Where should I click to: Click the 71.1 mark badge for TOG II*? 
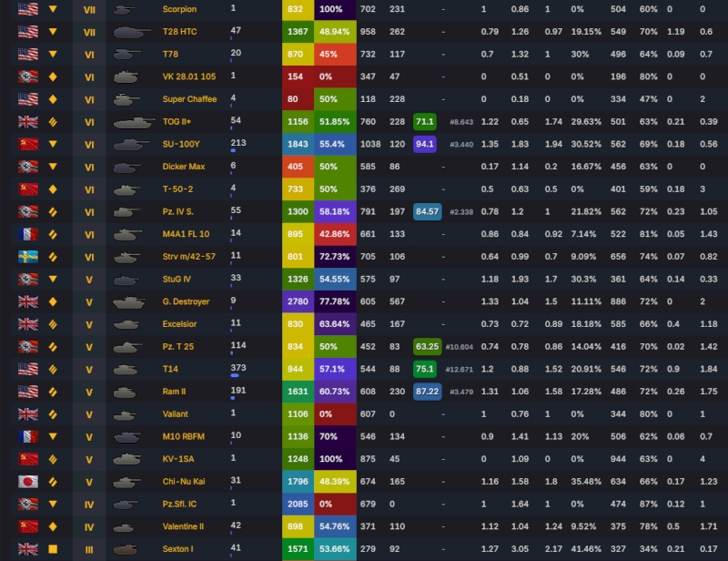(425, 122)
